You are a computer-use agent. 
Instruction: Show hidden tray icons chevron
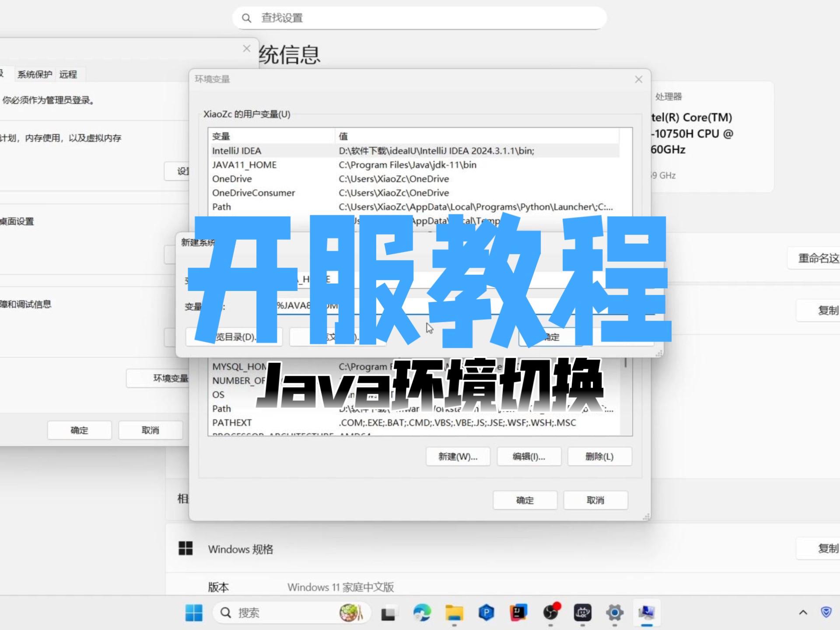(803, 612)
